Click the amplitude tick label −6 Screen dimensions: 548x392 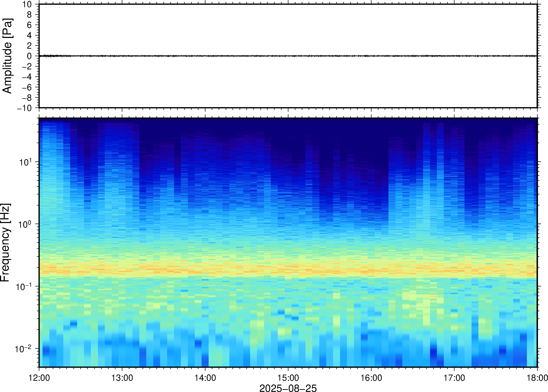27,87
